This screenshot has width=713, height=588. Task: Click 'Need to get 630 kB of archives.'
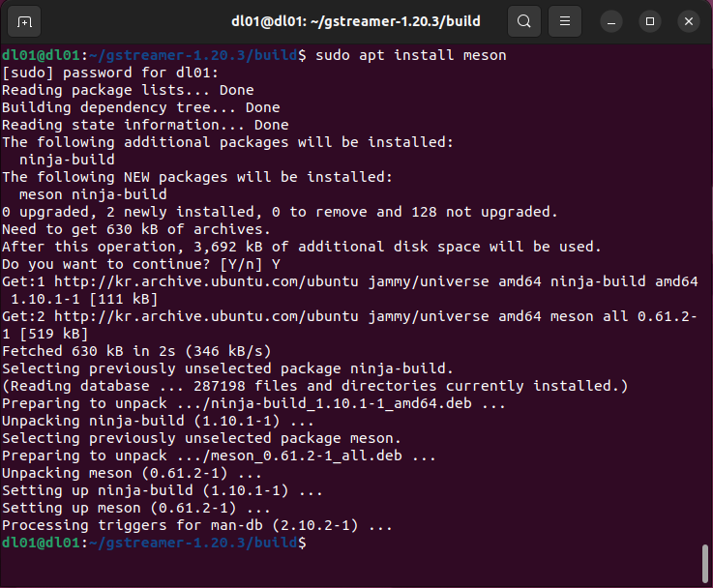click(x=136, y=229)
